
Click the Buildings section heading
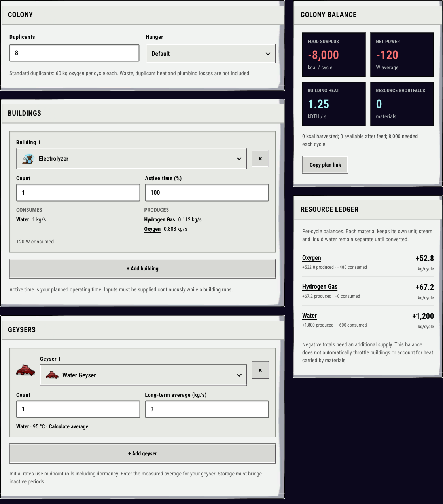pos(25,113)
